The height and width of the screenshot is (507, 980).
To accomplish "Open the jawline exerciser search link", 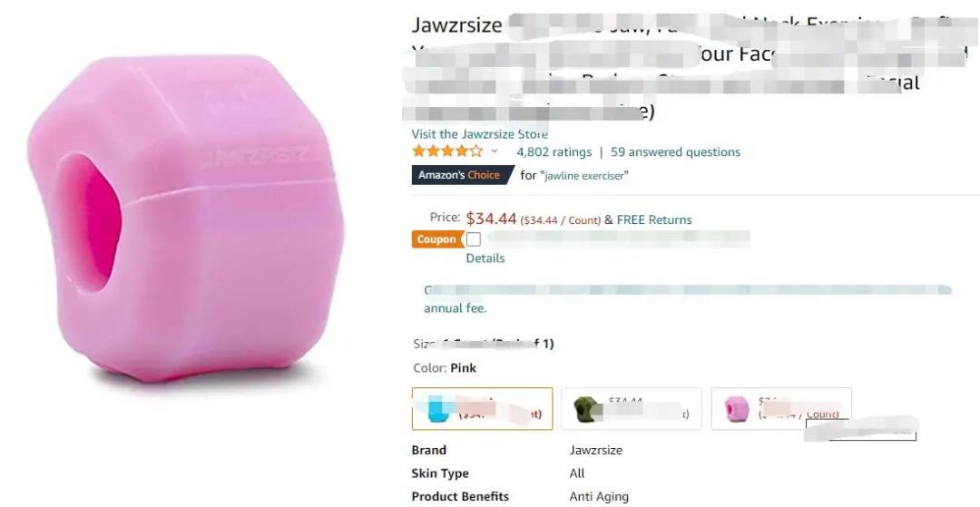I will tap(583, 175).
